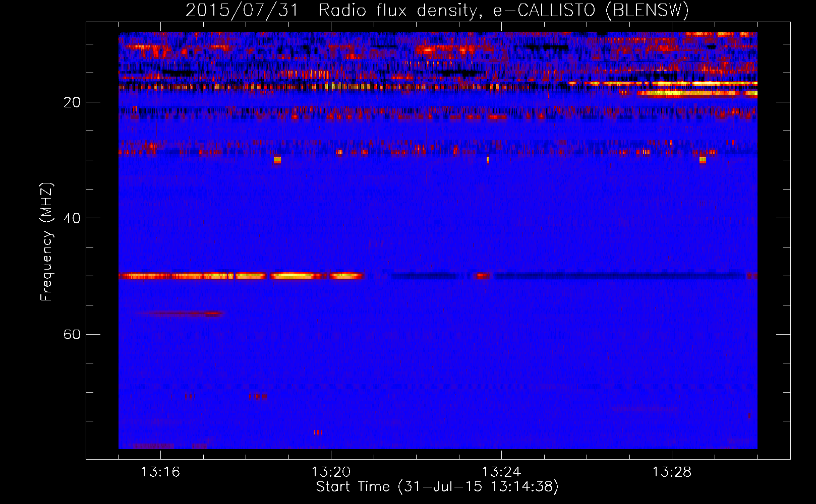Click the bright yellow emission band near 50 MHz
816x504 pixels.
[x=241, y=276]
